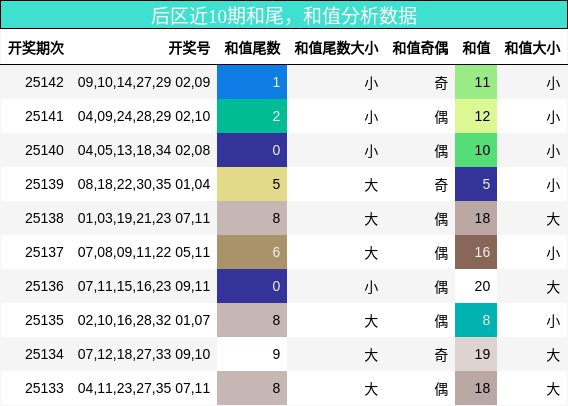Select the sum value 10 cell
This screenshot has width=568, height=406.
[476, 150]
